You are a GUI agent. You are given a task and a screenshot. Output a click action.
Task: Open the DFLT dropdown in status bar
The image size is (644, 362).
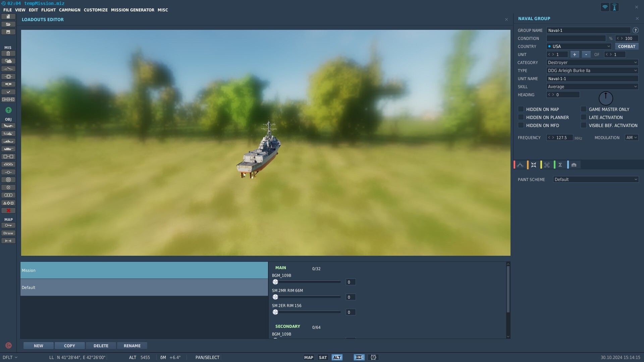coord(10,357)
